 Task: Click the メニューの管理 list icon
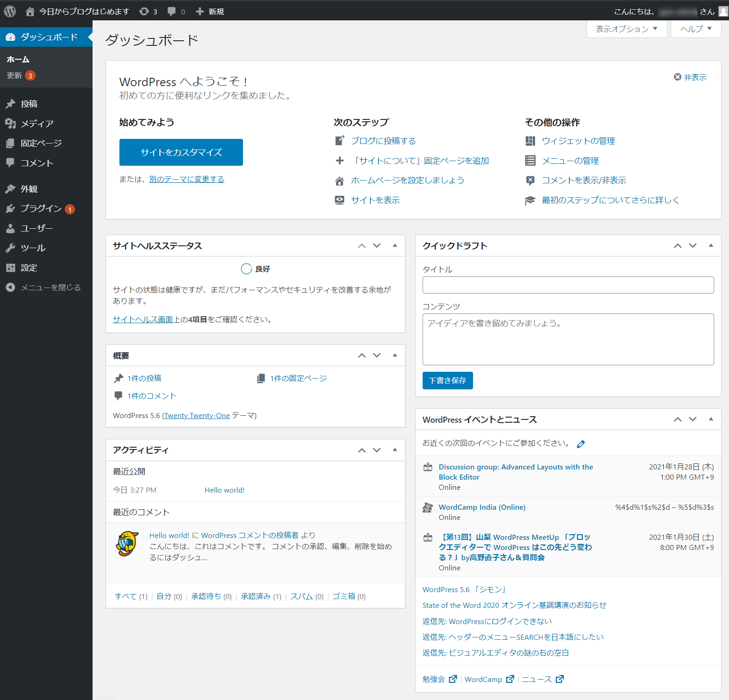point(530,161)
